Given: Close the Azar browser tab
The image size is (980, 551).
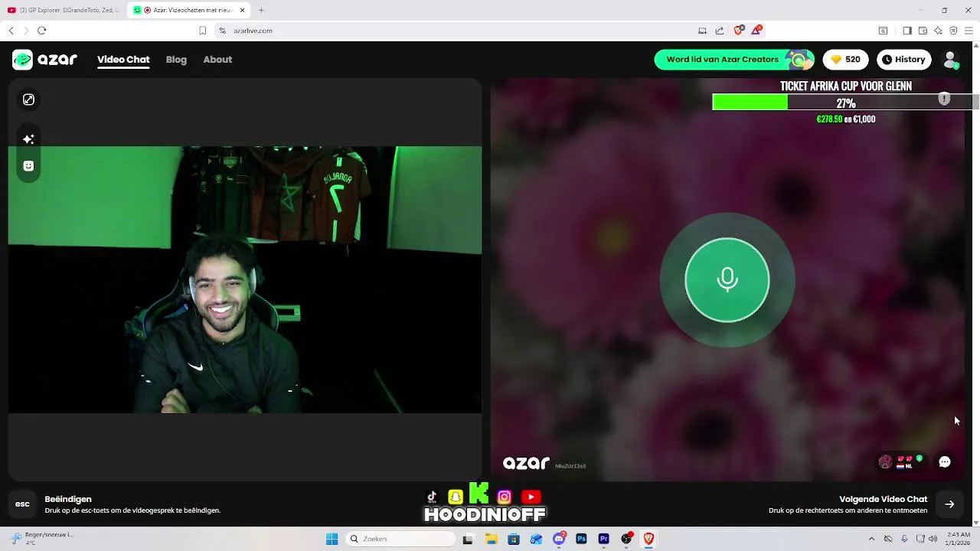Looking at the screenshot, I should 243,10.
